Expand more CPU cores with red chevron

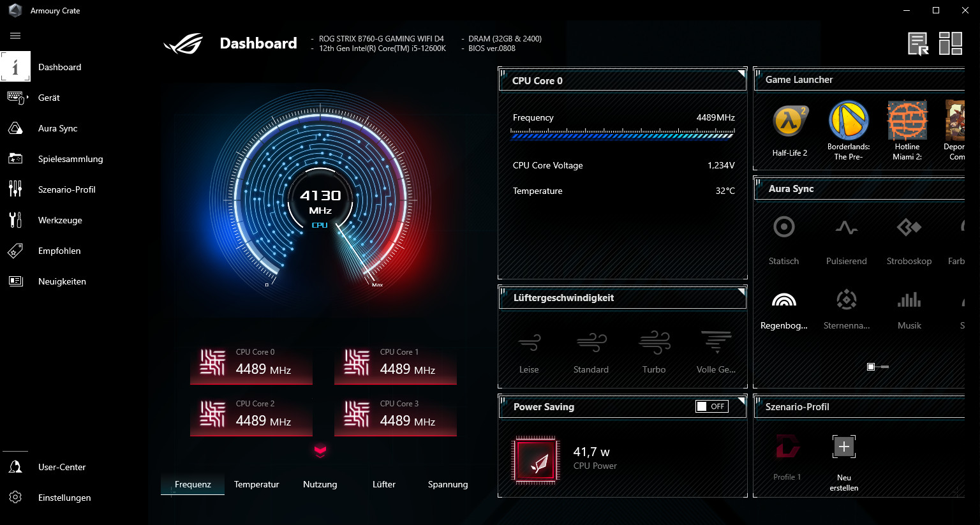point(320,451)
